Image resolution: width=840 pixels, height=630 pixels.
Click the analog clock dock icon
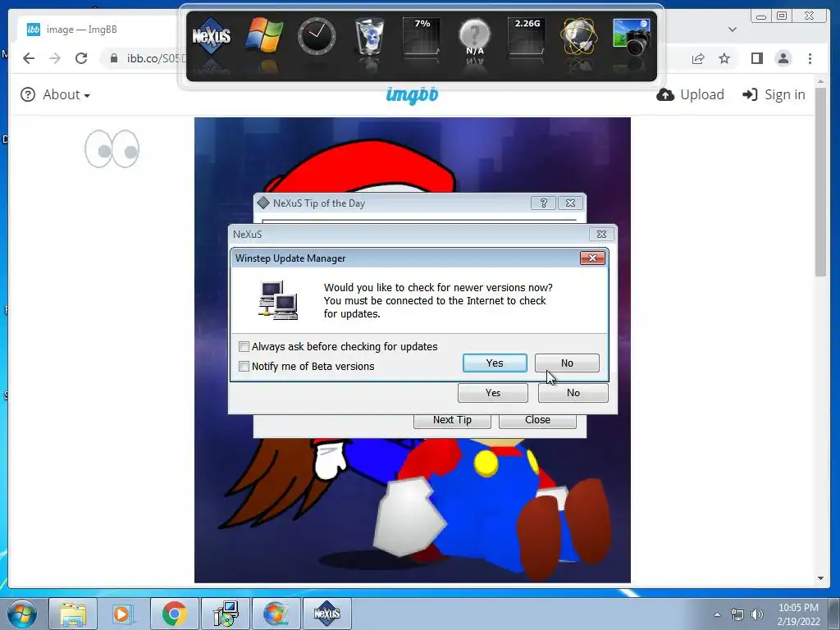317,36
